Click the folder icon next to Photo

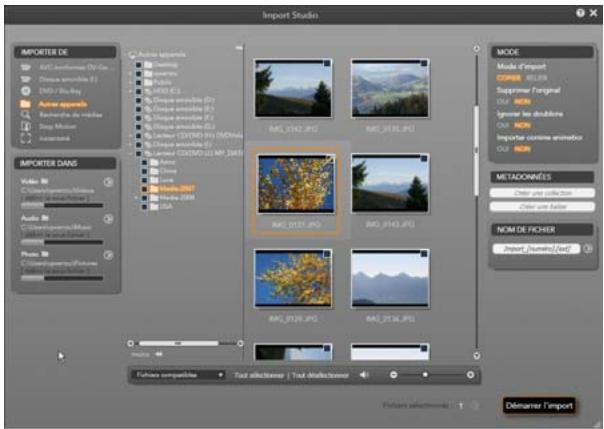coord(45,254)
